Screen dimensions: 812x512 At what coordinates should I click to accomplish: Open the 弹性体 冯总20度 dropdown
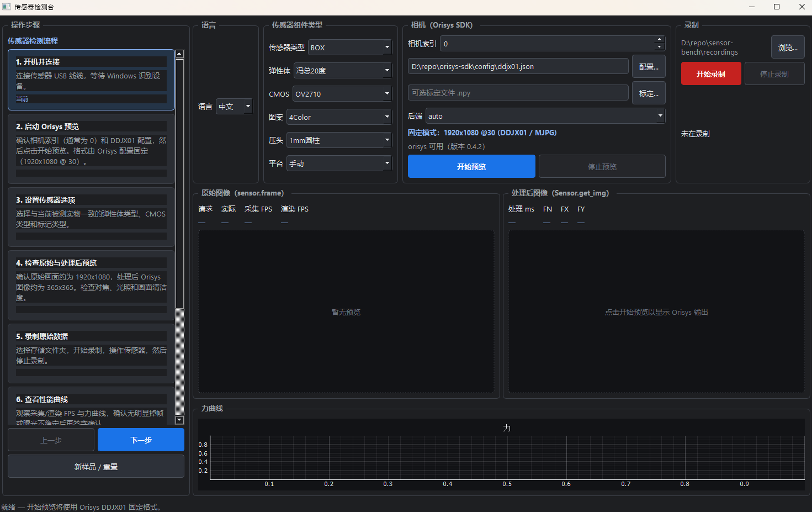pos(342,71)
